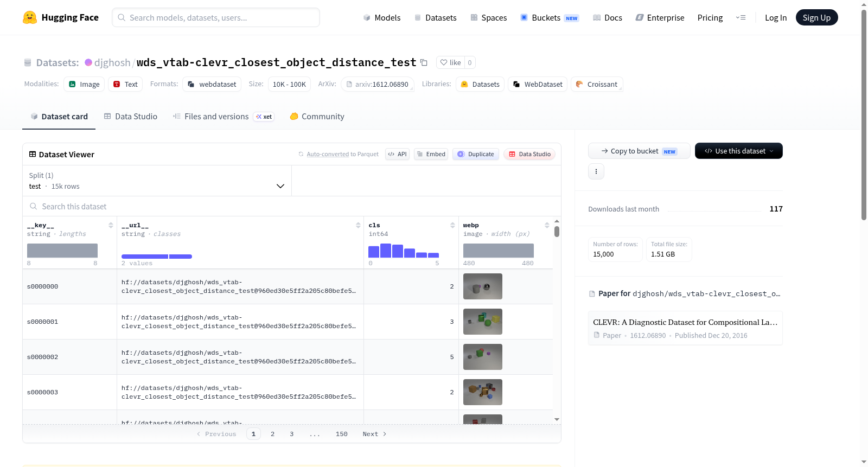Open the image thumbnail for row s0000003
Image resolution: width=868 pixels, height=467 pixels.
tap(483, 392)
